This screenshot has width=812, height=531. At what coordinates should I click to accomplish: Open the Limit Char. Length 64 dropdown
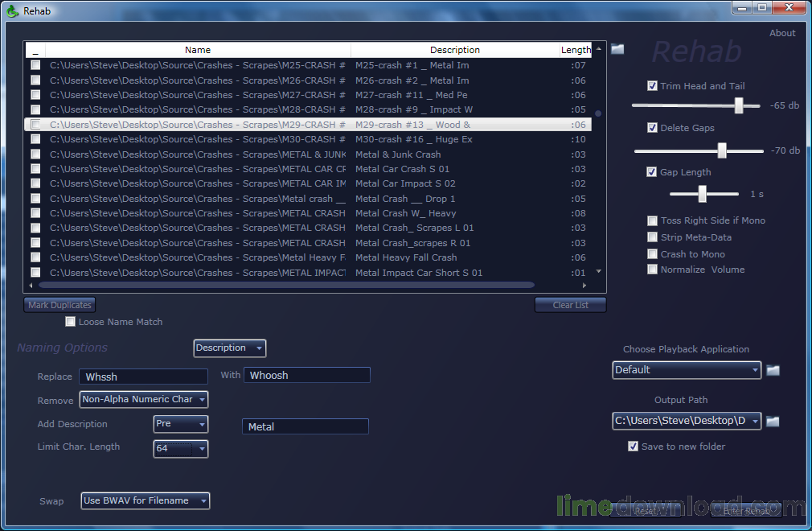[181, 449]
